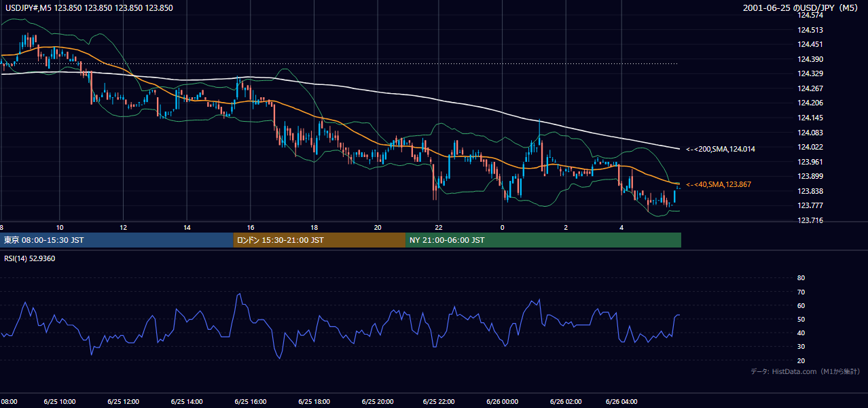868x408 pixels.
Task: Click price level 123.777 on the axis
Action: click(810, 205)
